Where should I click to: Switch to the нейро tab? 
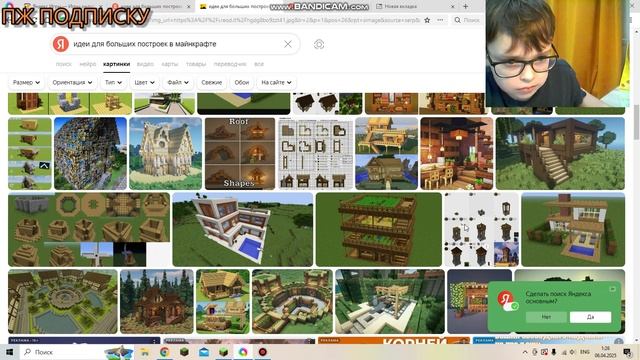pos(87,64)
